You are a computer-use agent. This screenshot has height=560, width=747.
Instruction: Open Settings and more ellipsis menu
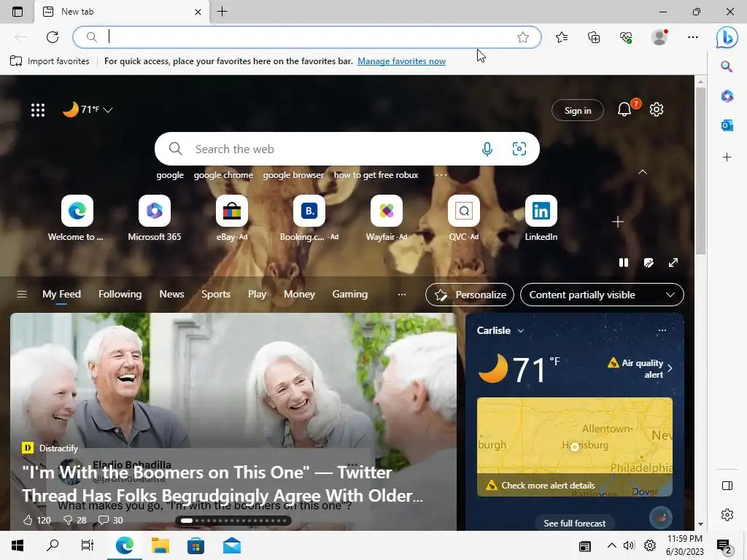click(x=693, y=37)
